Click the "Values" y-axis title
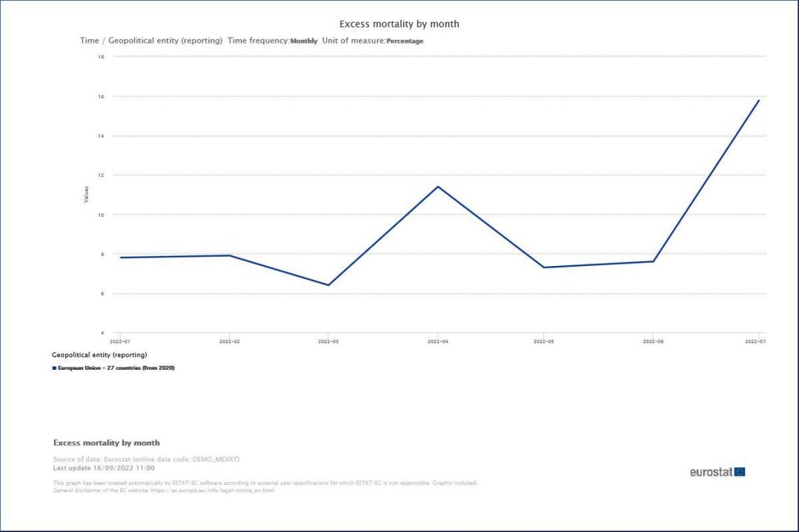Image resolution: width=799 pixels, height=532 pixels. tap(86, 195)
